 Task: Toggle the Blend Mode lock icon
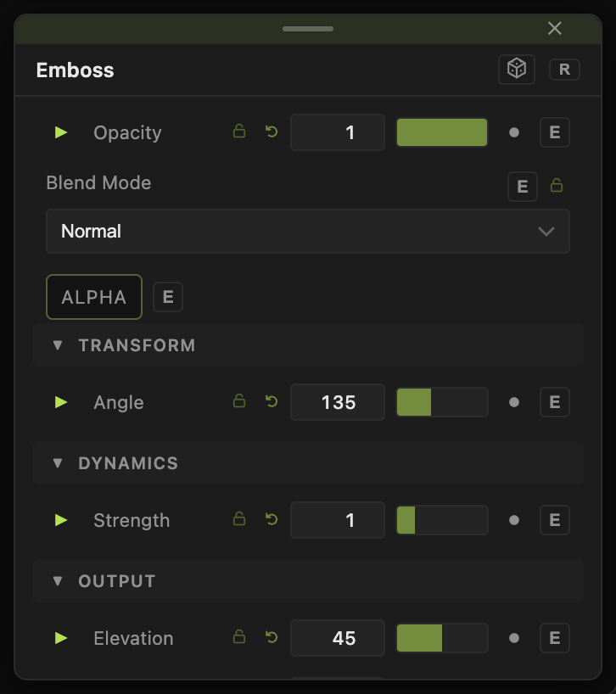(x=557, y=186)
